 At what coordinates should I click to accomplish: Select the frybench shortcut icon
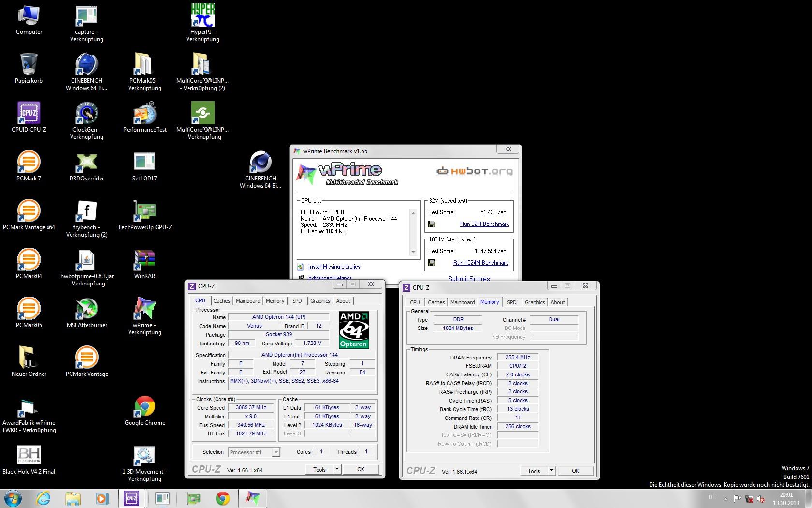tap(87, 219)
